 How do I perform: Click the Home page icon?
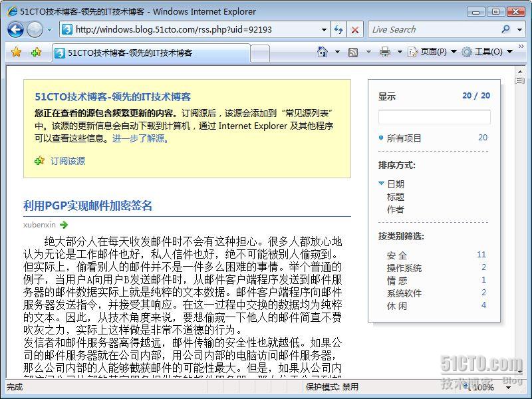click(323, 52)
